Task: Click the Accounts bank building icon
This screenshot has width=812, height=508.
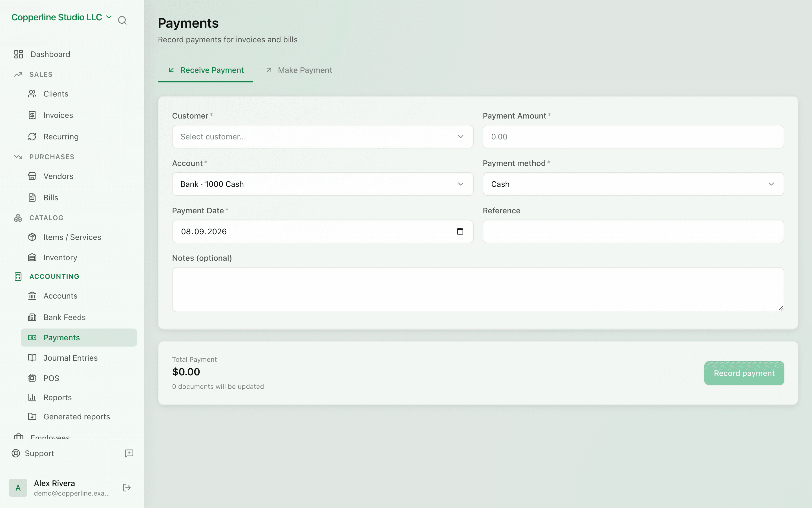Action: pyautogui.click(x=32, y=296)
